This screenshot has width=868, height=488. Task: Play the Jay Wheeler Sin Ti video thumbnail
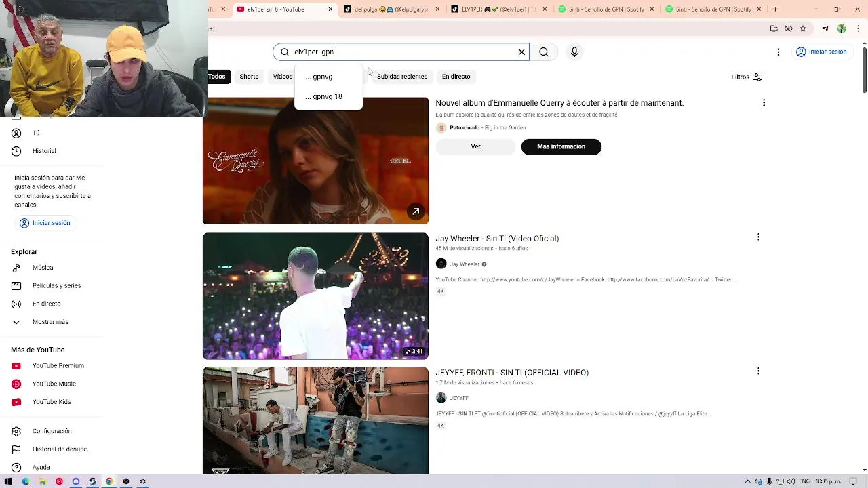tap(315, 296)
